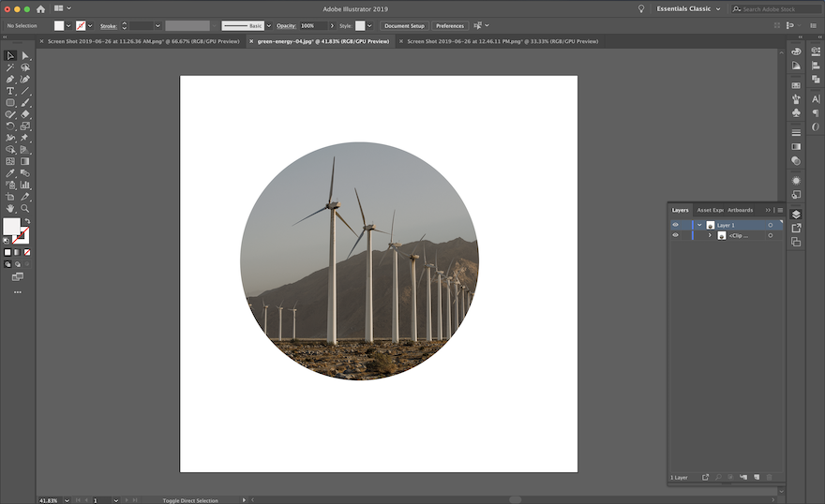Activate the Eyedropper tool
Image resolution: width=825 pixels, height=504 pixels.
click(10, 173)
